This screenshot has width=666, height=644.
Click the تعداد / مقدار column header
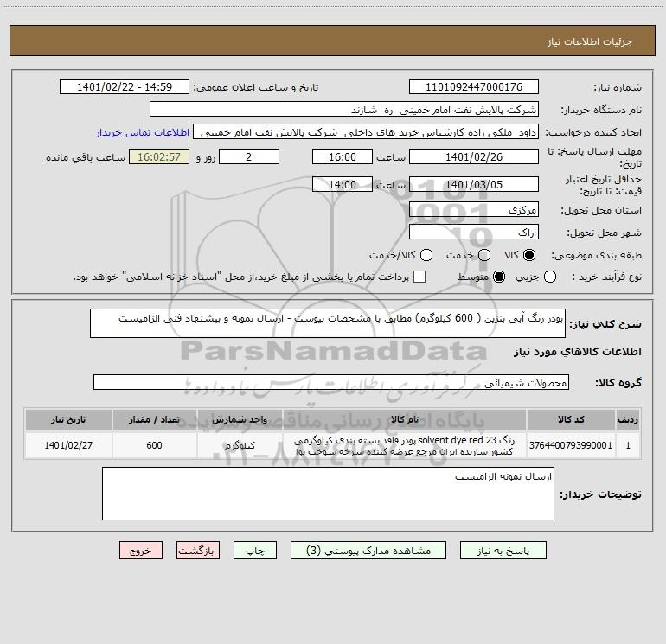pos(154,420)
